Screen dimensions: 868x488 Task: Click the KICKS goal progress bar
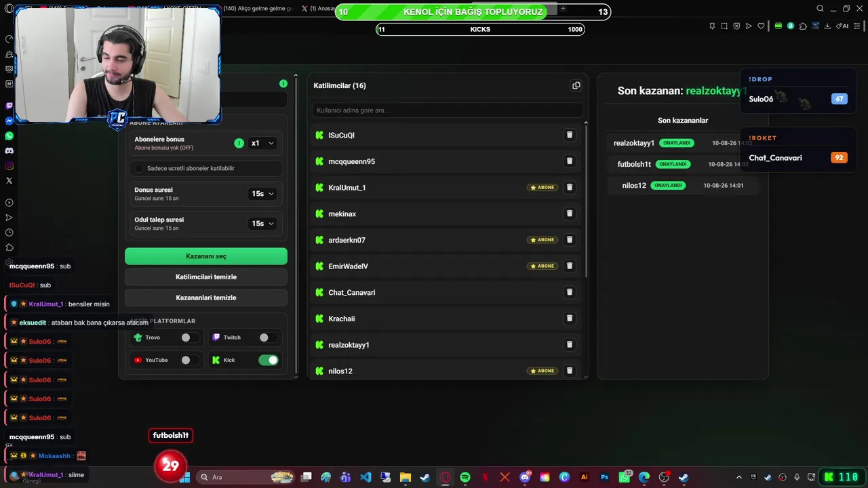tap(480, 29)
